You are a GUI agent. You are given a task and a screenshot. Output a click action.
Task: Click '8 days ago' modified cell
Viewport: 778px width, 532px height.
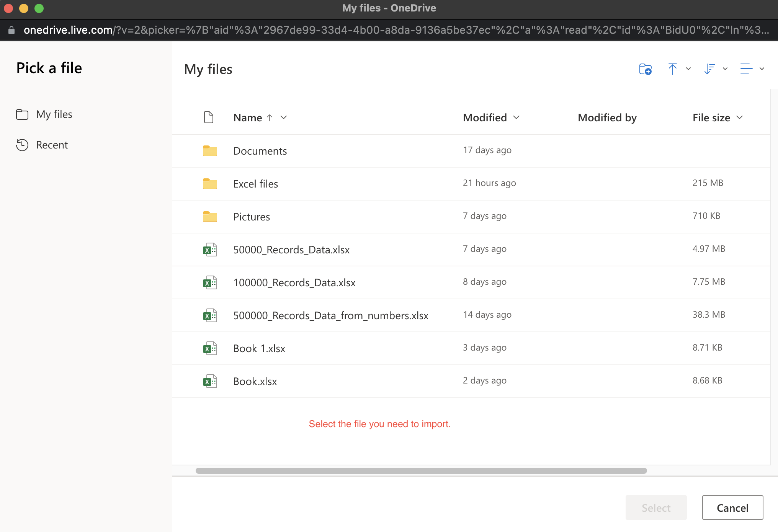(485, 282)
